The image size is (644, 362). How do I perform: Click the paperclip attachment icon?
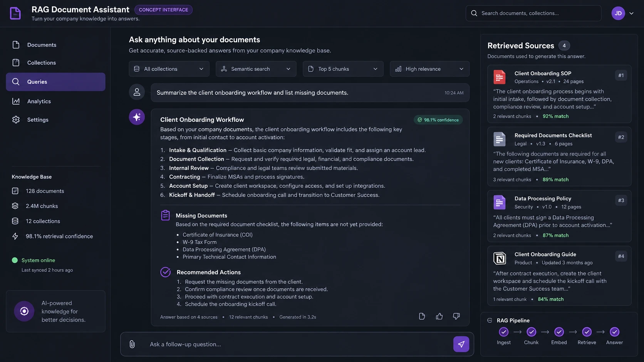[132, 344]
